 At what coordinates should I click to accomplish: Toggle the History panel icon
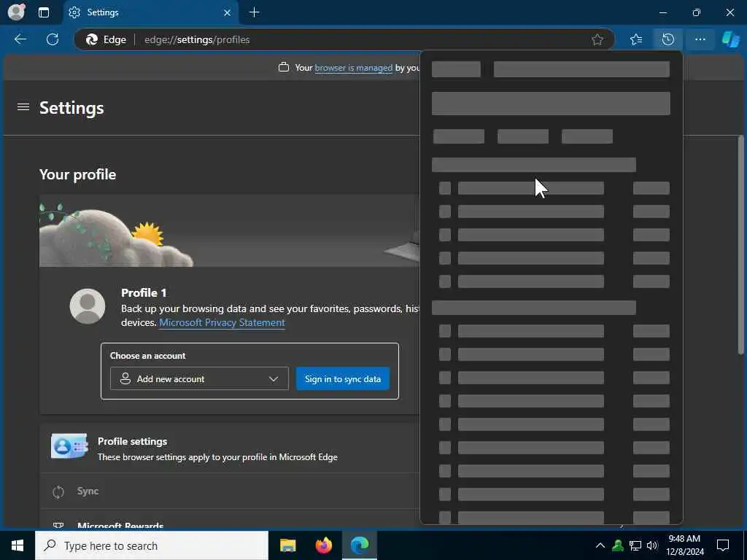coord(668,39)
